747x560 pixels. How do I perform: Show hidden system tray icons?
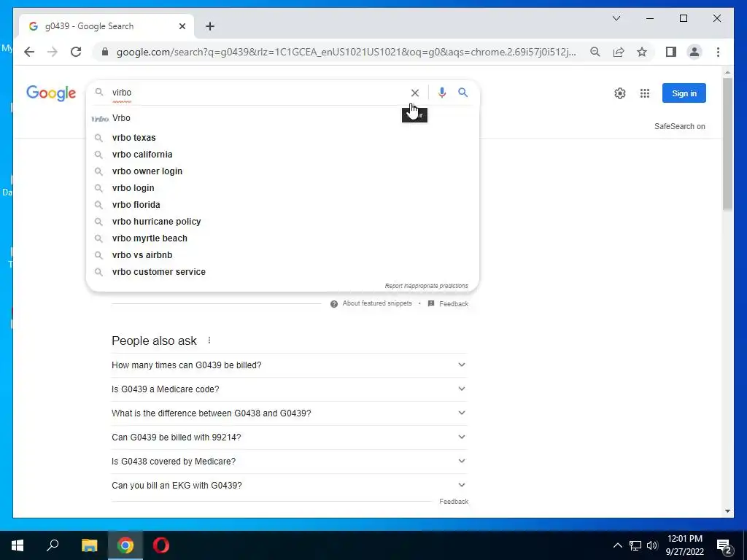tap(617, 545)
